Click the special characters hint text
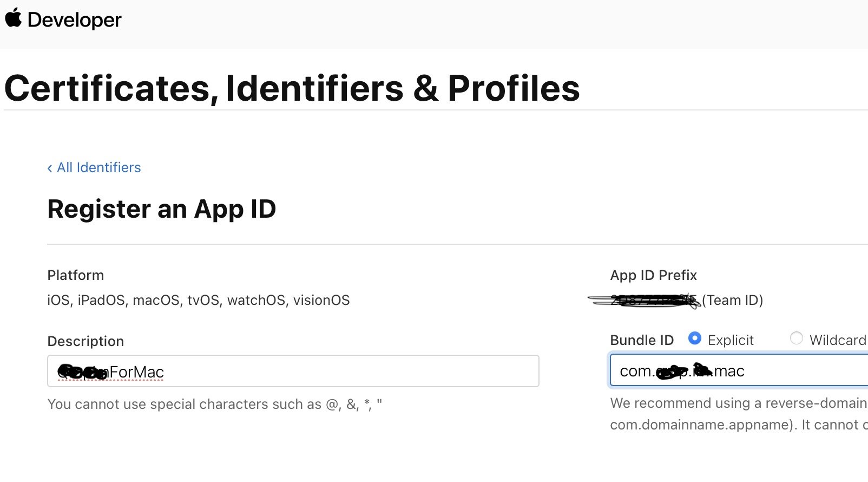 click(x=215, y=404)
